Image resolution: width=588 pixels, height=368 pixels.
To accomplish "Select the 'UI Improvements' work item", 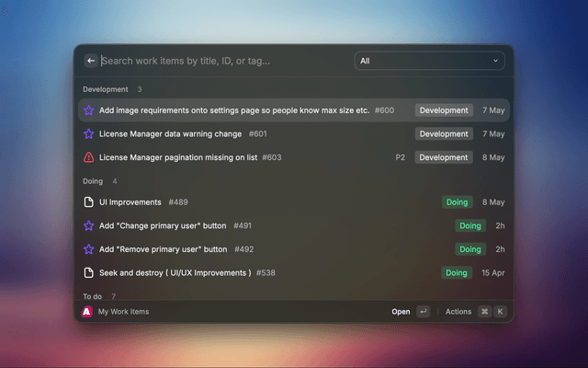I will coord(294,202).
